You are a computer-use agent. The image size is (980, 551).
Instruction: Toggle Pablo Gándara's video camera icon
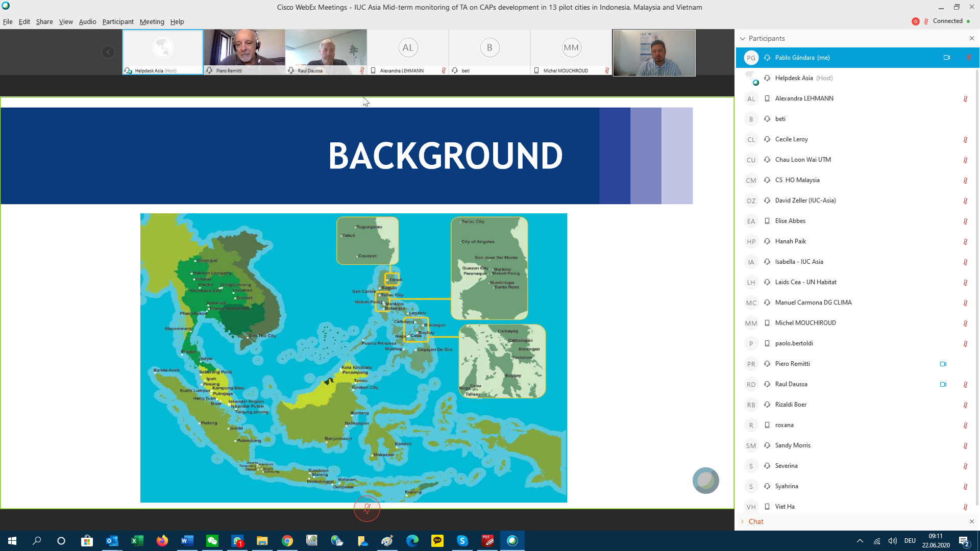click(x=947, y=58)
